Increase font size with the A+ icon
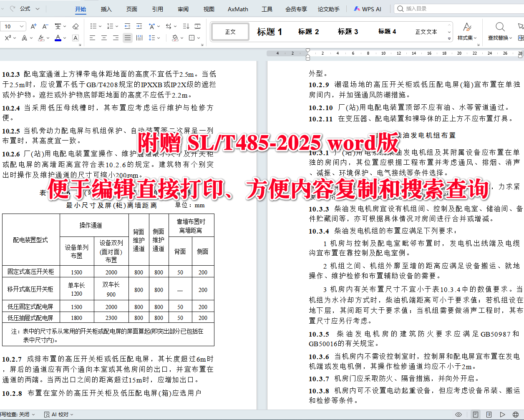 coord(34,26)
